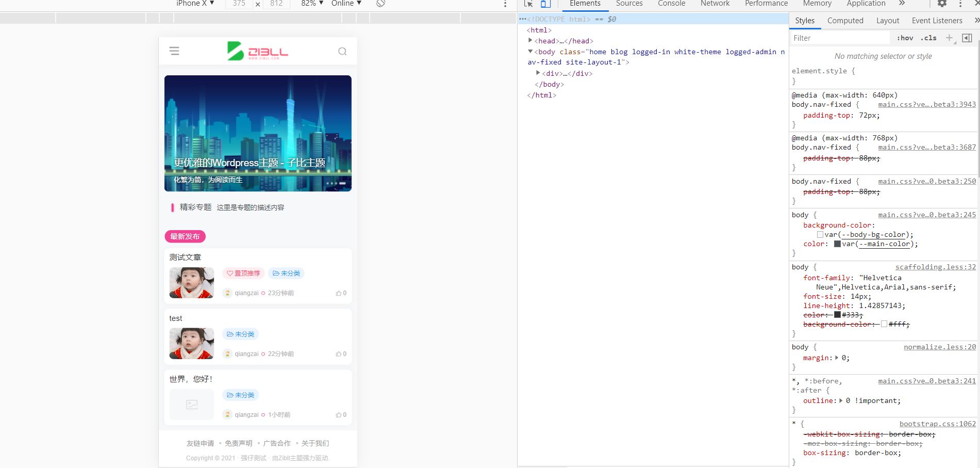
Task: Open DevTools settings gear
Action: [942, 4]
